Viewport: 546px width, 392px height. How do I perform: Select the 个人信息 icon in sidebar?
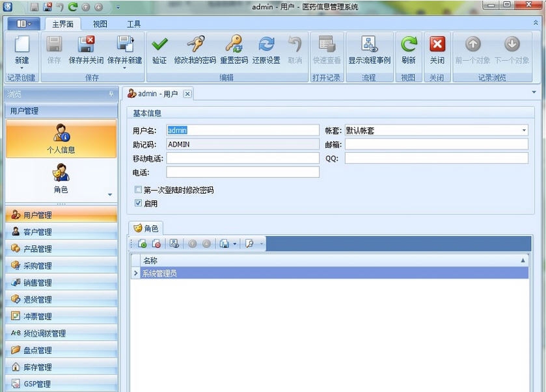[x=61, y=133]
